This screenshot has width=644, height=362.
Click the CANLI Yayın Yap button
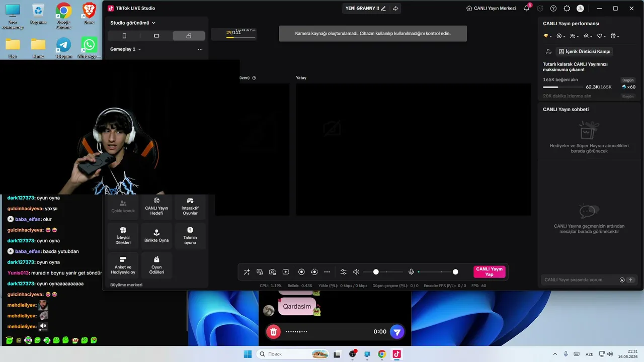coord(490,272)
